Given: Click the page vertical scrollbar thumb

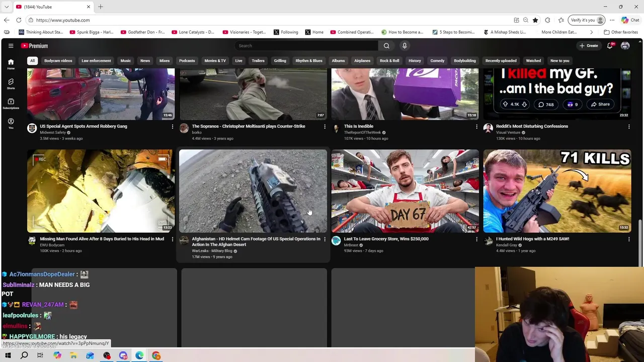Looking at the screenshot, I should point(641,242).
